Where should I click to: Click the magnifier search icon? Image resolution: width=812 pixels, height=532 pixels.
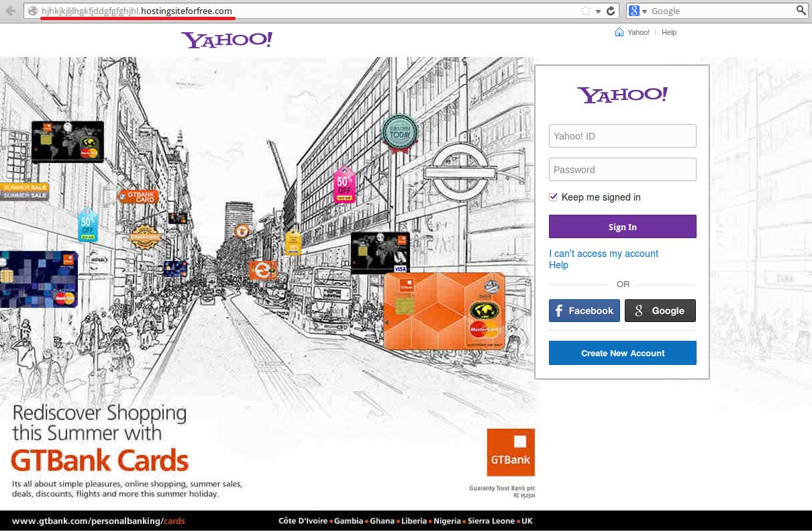[801, 11]
